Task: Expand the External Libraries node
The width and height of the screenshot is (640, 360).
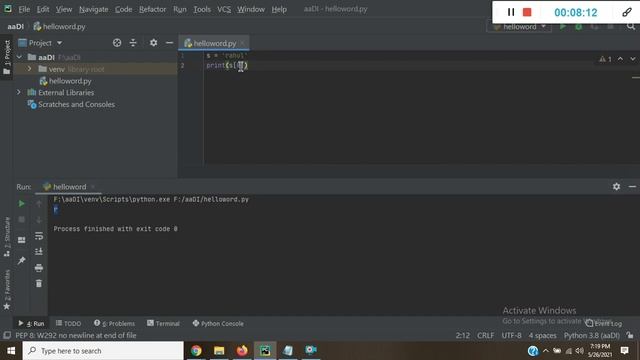Action: 19,93
